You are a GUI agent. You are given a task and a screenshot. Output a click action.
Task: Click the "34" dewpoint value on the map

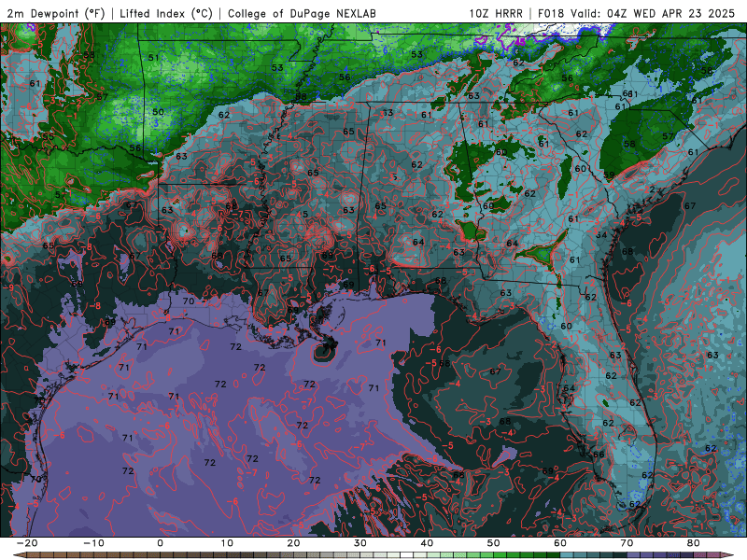[x=601, y=235]
